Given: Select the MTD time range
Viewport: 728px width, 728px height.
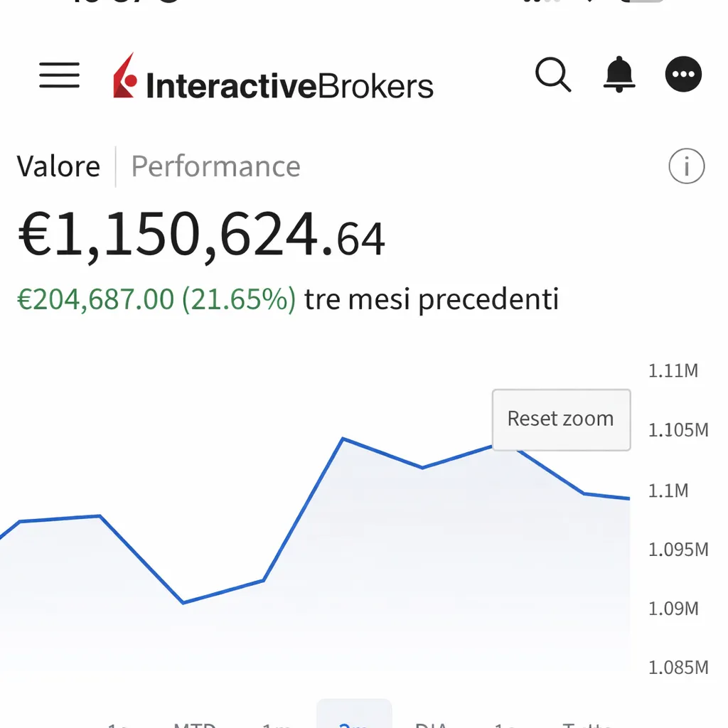Looking at the screenshot, I should click(x=194, y=722).
